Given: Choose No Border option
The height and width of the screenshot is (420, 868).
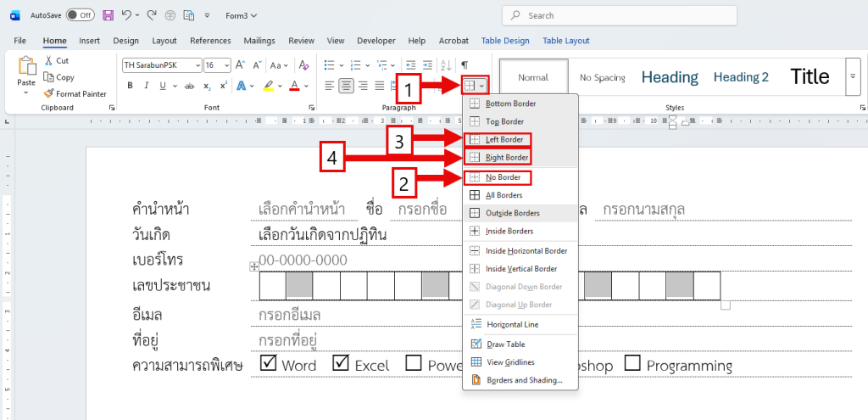Looking at the screenshot, I should point(520,177).
